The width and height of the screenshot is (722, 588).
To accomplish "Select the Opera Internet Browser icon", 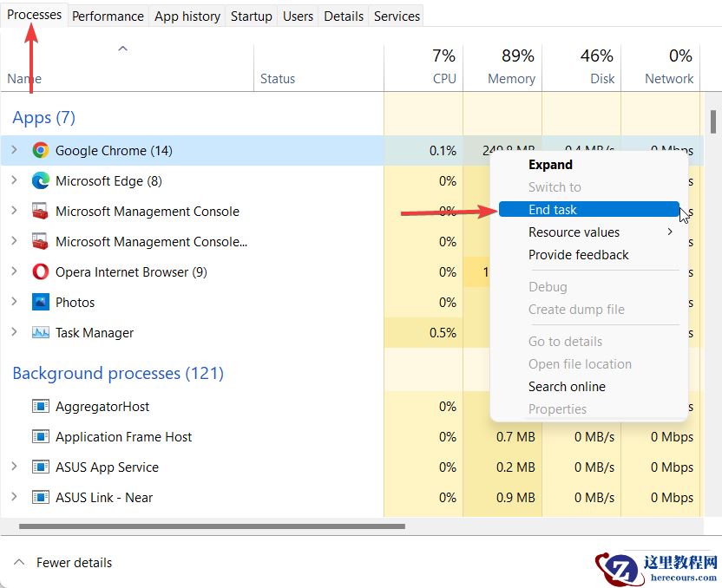I will click(x=40, y=271).
